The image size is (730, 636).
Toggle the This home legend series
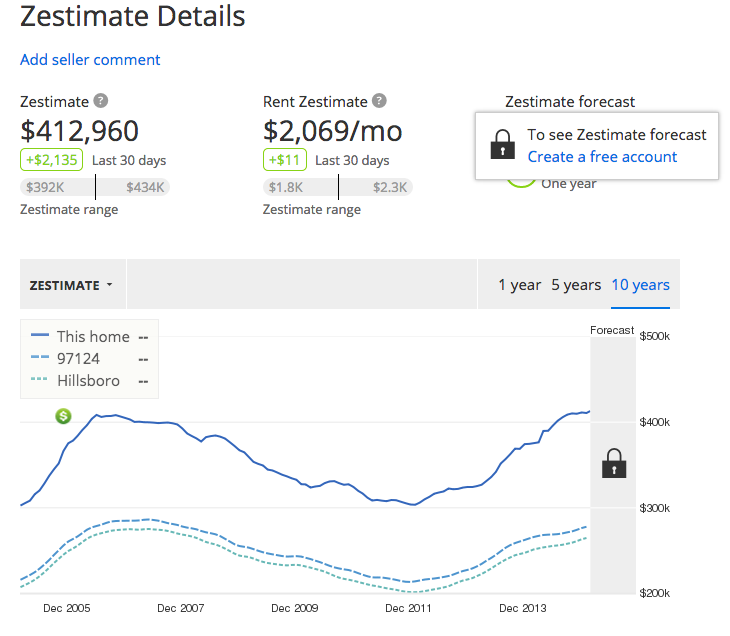click(92, 336)
